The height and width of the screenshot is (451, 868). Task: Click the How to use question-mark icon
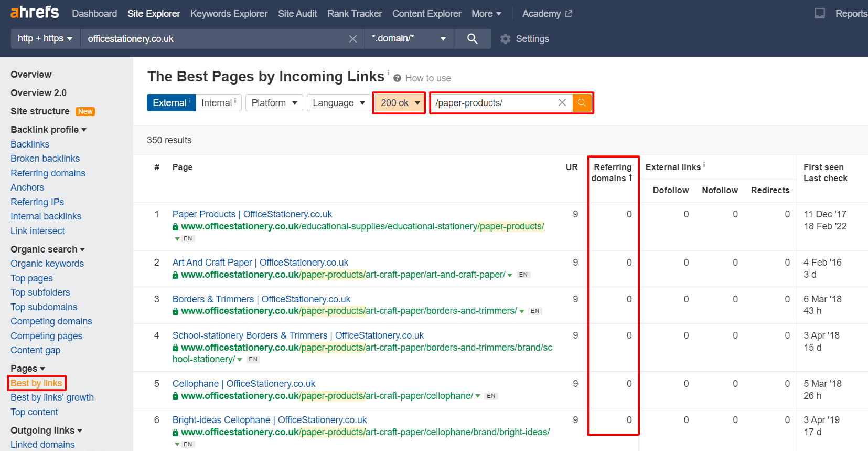397,78
